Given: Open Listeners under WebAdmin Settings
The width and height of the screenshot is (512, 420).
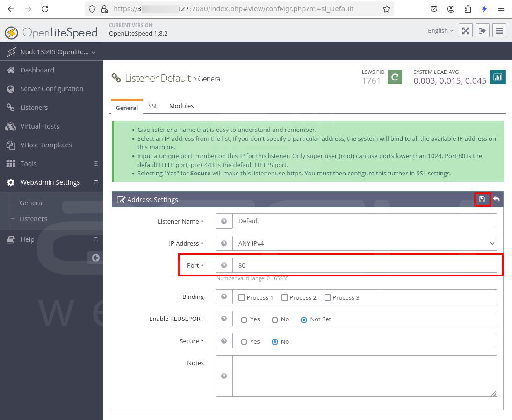Looking at the screenshot, I should point(33,219).
